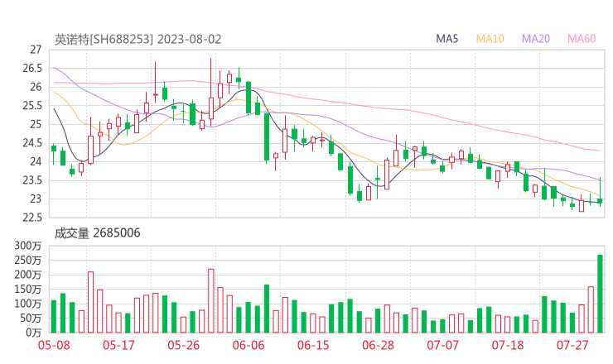Click the 06-06 date label
Image resolution: width=613 pixels, height=364 pixels.
click(x=249, y=345)
